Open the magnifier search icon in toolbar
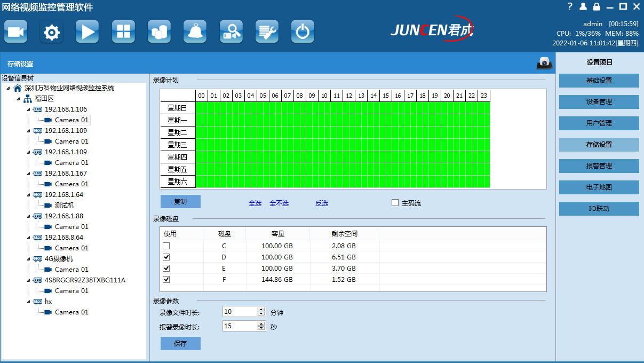 pyautogui.click(x=231, y=32)
